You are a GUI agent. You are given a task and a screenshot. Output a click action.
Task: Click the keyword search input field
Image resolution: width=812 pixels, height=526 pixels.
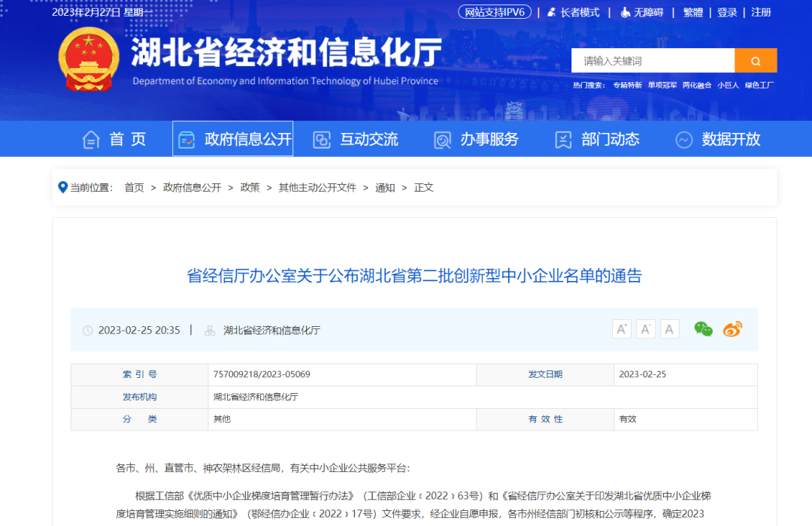[x=653, y=61]
